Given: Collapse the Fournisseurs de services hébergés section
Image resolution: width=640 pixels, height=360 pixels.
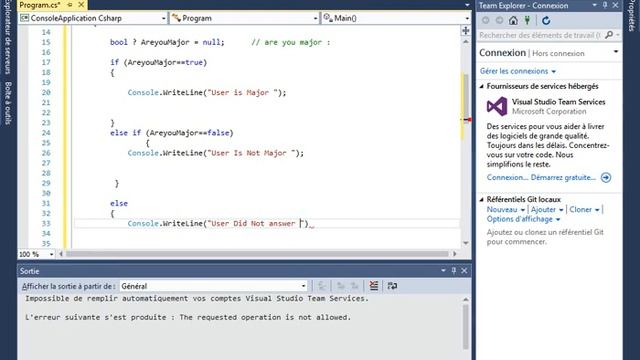Looking at the screenshot, I should tap(482, 87).
